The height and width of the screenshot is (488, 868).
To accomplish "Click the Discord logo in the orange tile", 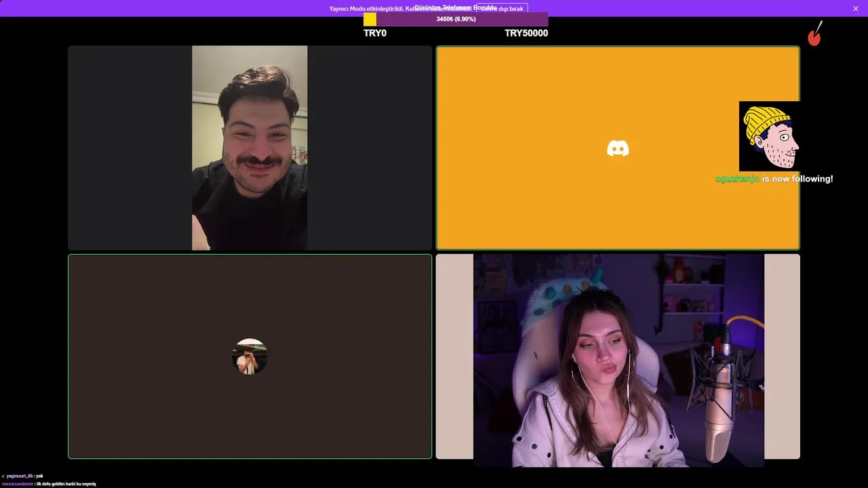I will (618, 148).
